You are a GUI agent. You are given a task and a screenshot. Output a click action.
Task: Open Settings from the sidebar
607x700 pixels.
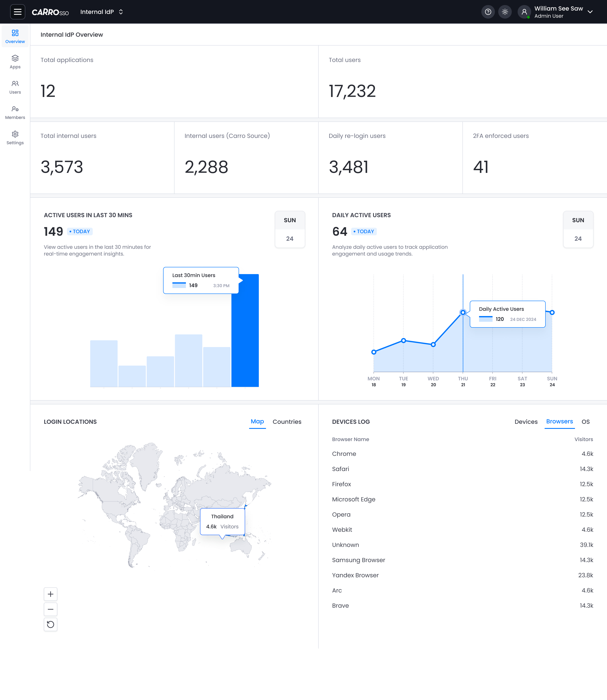[15, 137]
